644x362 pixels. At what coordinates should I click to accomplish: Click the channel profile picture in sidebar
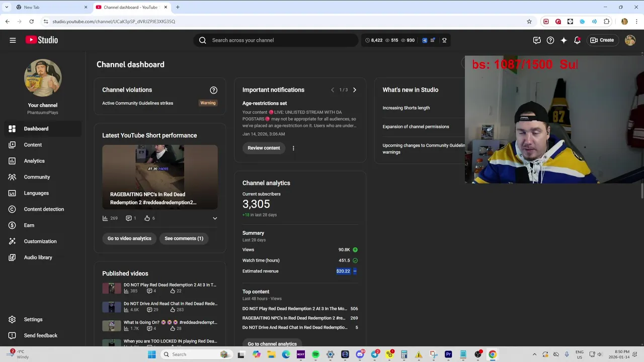point(43,78)
